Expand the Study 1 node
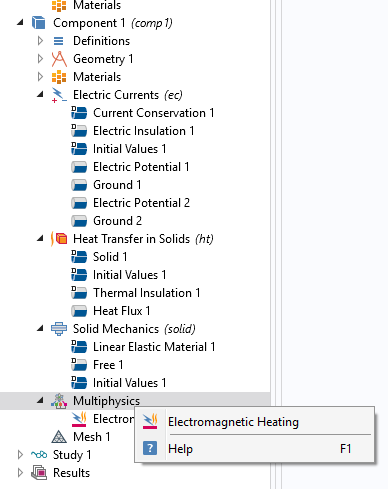The image size is (388, 489). 20,455
